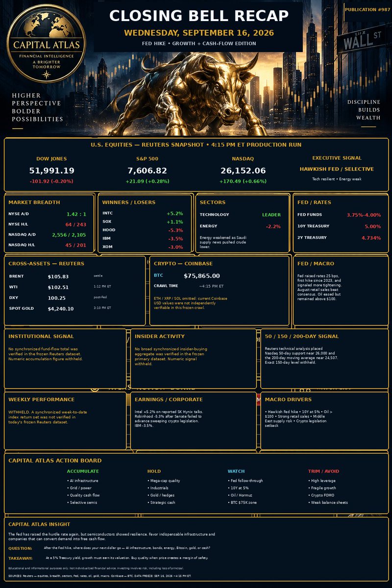Select NYSE H/L value '64 / 243'

(75, 225)
